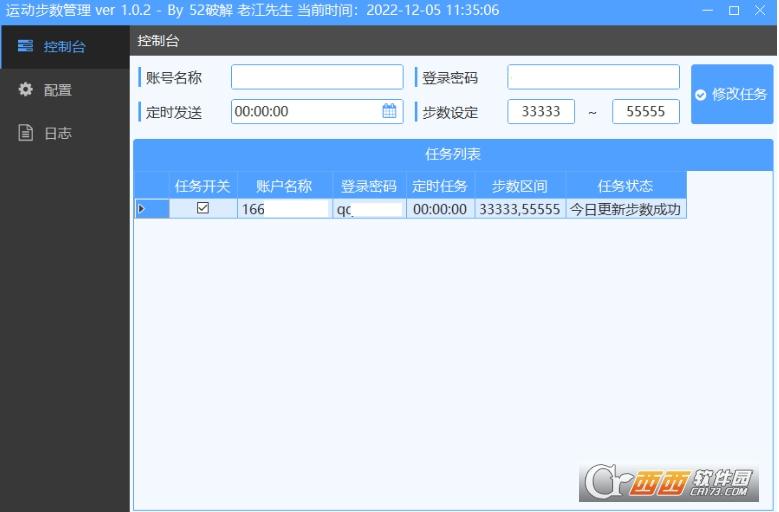
Task: Close the 运动步数管理 window
Action: pyautogui.click(x=760, y=10)
